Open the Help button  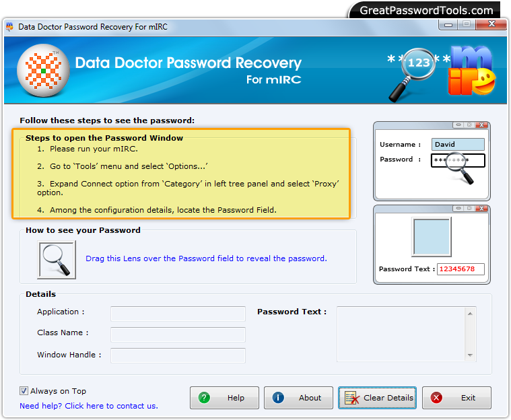(224, 398)
